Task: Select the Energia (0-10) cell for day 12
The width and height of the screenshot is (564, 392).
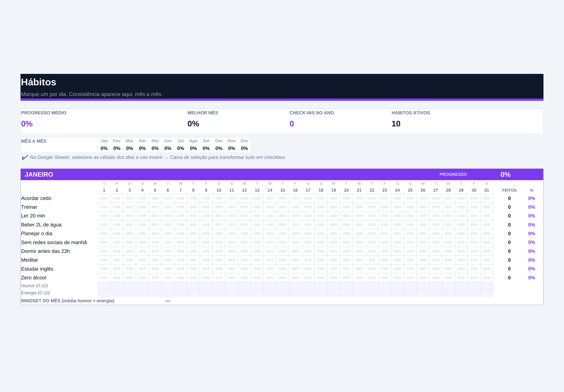Action: 244,293
